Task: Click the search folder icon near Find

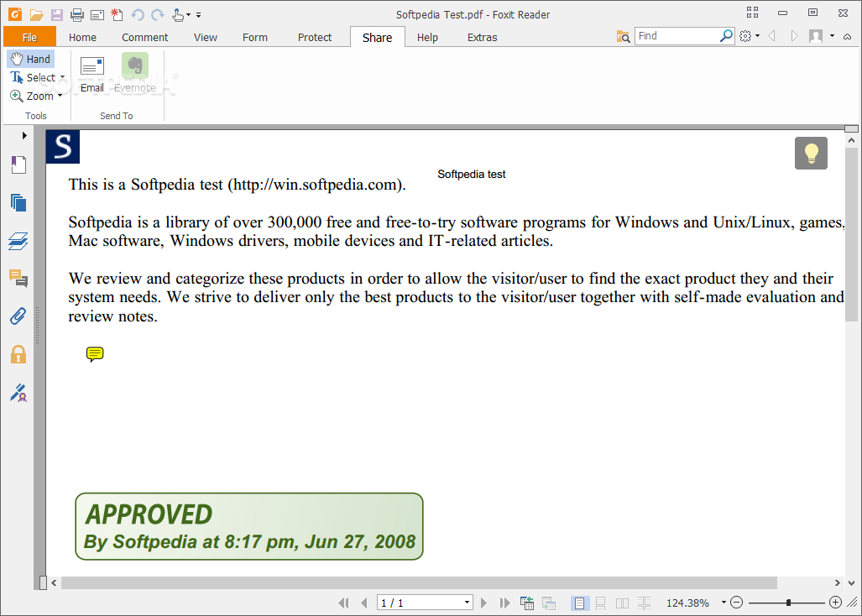Action: (623, 36)
